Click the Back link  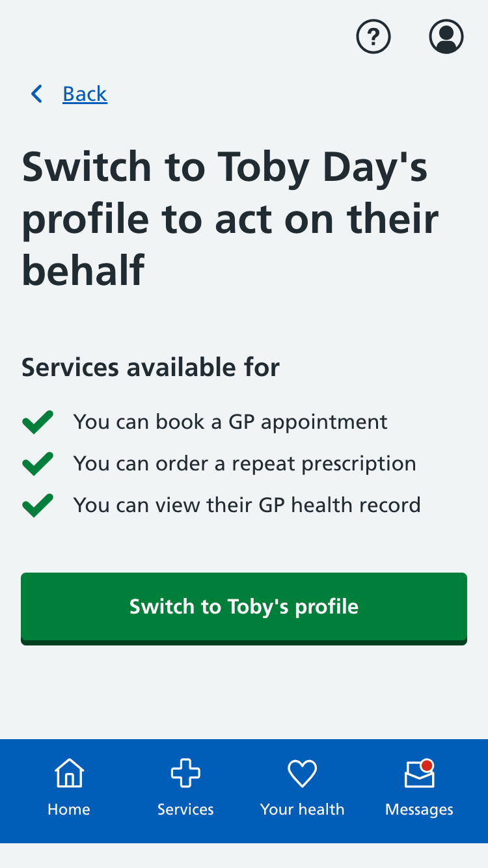tap(85, 94)
